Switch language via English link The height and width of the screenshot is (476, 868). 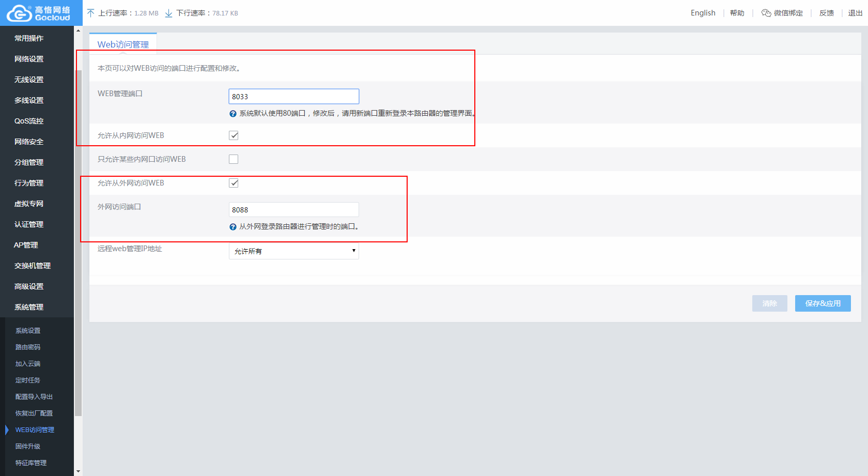pos(703,13)
